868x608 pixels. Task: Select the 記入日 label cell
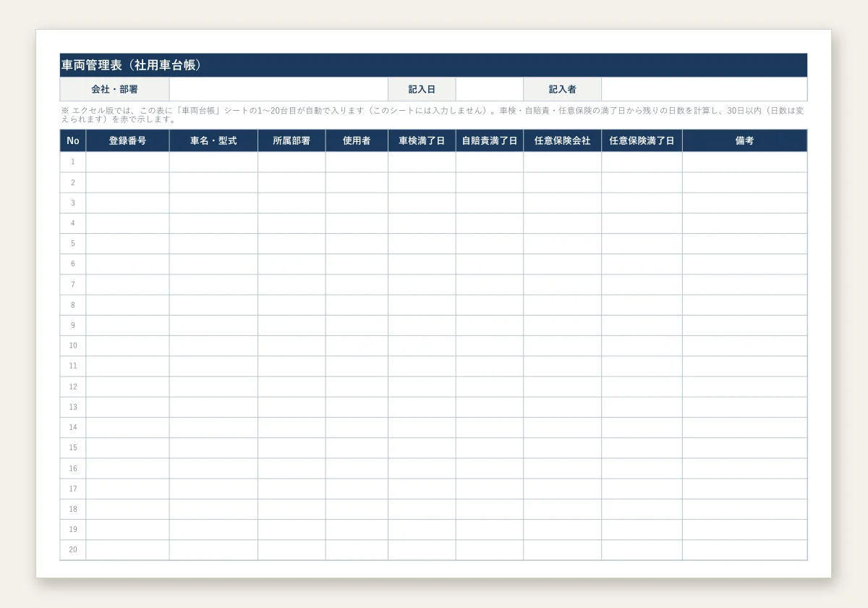coord(422,89)
